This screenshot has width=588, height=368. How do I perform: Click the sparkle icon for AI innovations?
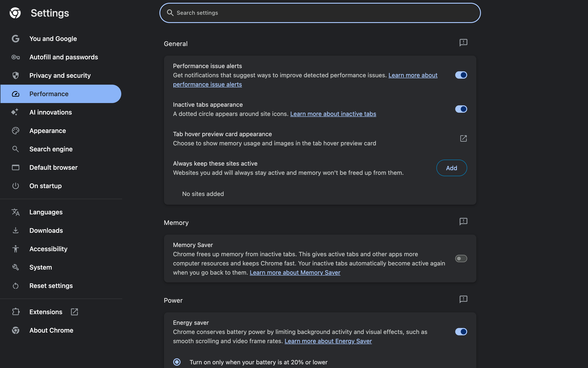15,112
